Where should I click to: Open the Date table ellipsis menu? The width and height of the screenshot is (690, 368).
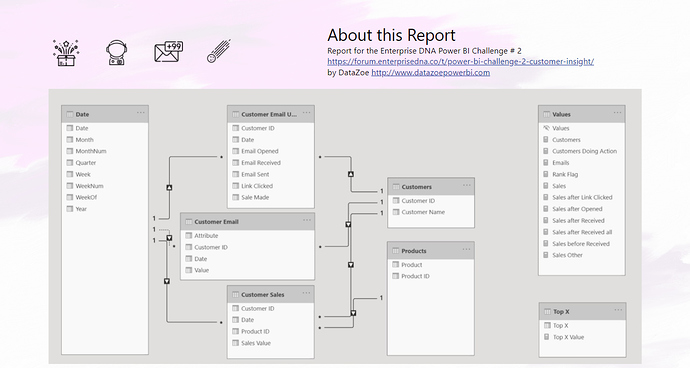(140, 113)
